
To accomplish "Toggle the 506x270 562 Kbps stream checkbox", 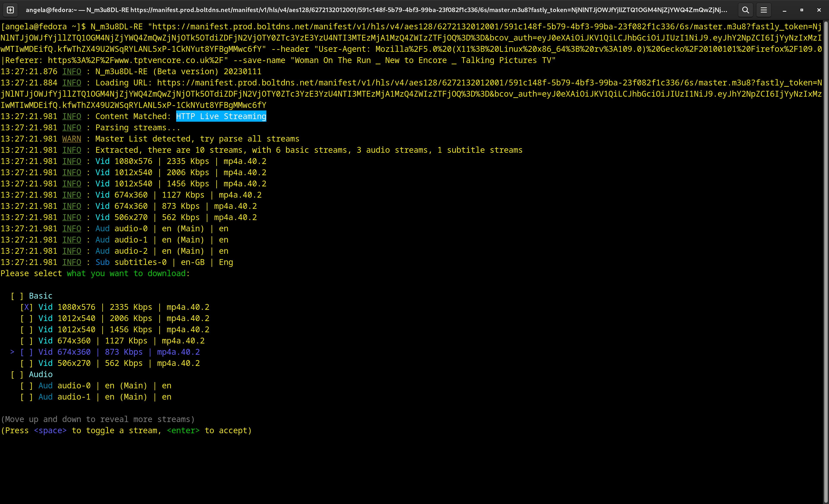I will pos(27,364).
